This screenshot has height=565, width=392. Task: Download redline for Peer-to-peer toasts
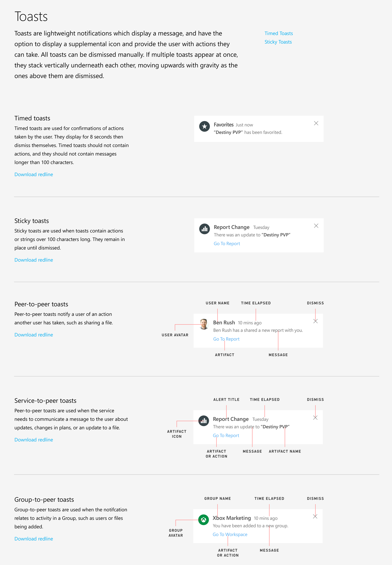point(34,335)
